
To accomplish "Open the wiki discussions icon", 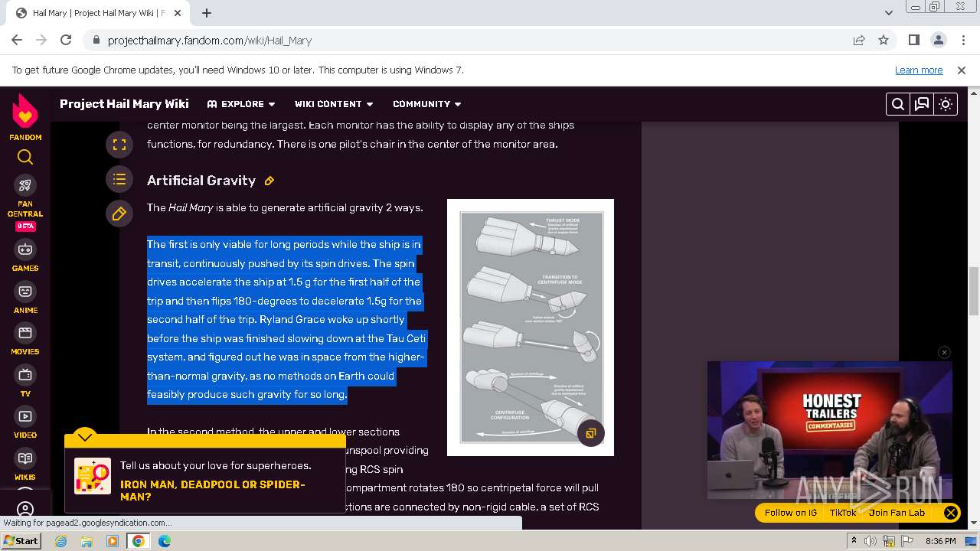I will tap(922, 104).
